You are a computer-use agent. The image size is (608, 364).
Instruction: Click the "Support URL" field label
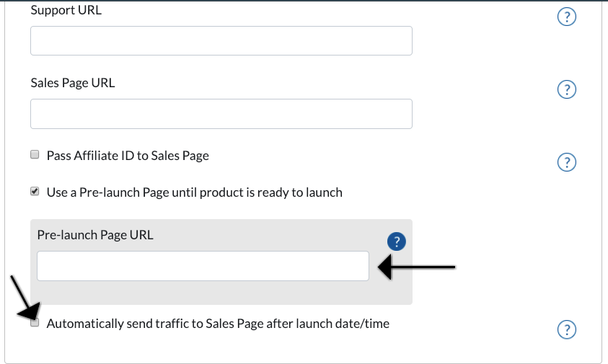click(66, 10)
